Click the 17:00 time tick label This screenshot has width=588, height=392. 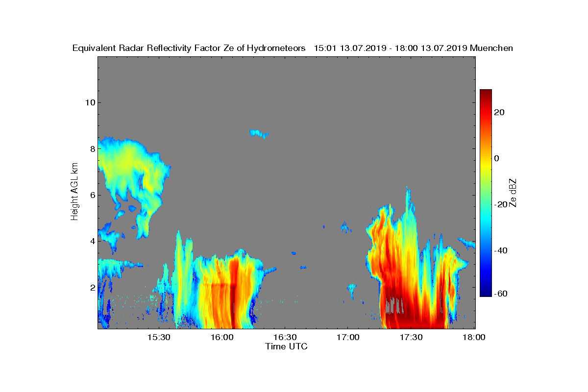(x=348, y=338)
